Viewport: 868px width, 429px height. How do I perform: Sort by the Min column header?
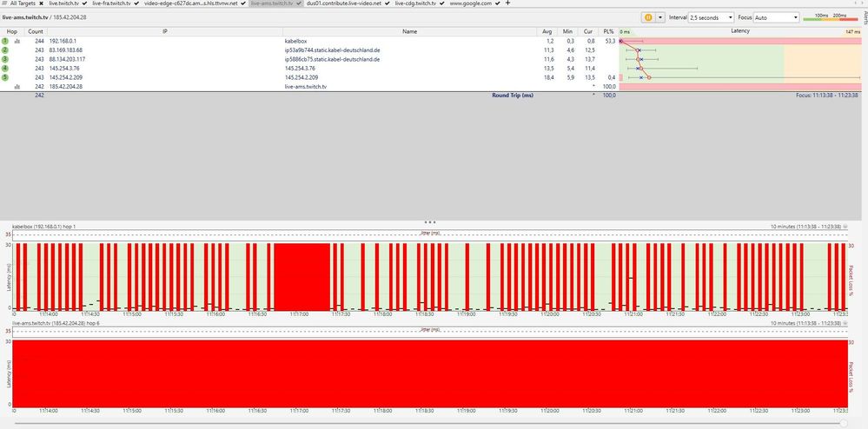567,31
